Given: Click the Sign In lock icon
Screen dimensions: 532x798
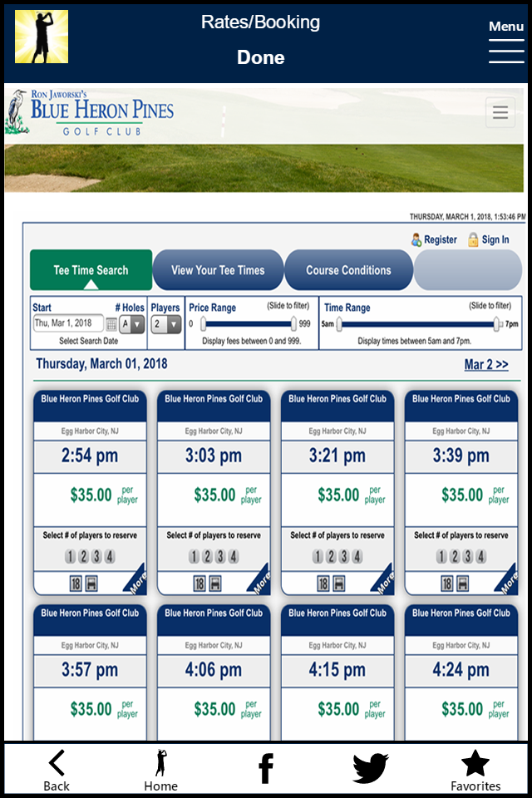Looking at the screenshot, I should point(473,239).
